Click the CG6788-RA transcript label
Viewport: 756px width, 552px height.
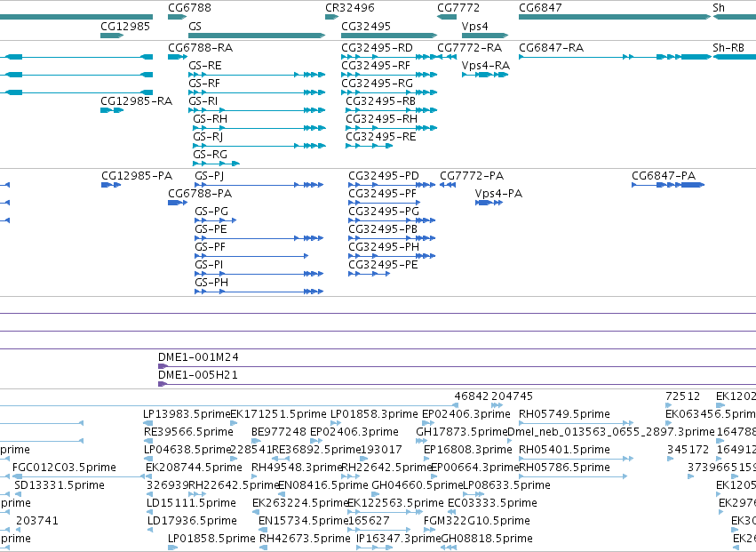[x=200, y=48]
